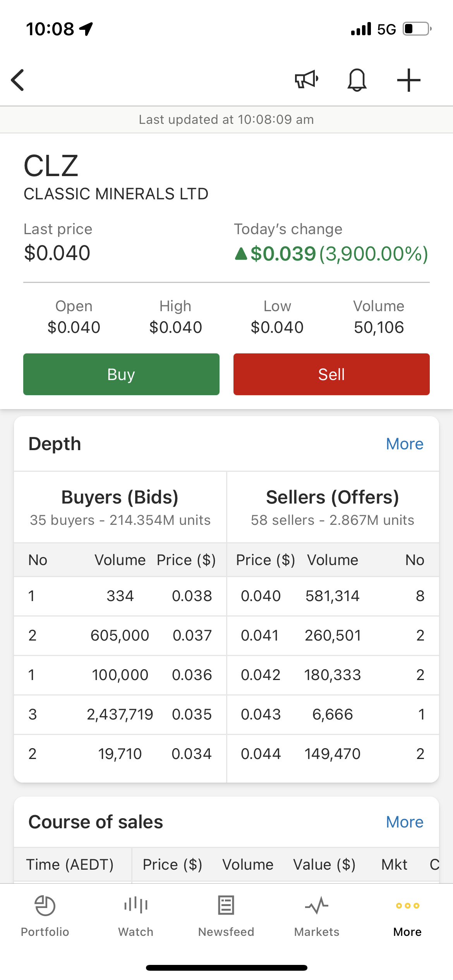Viewport: 453px width, 980px height.
Task: Select the More tab in bottom bar
Action: pos(407,915)
